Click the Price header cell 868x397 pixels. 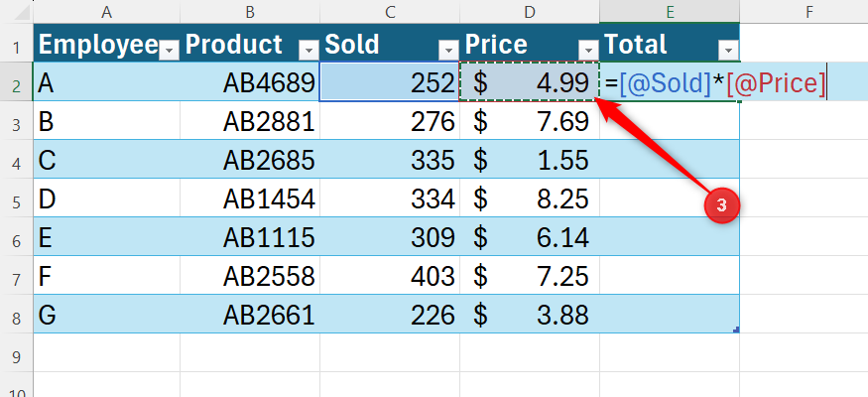coord(529,43)
